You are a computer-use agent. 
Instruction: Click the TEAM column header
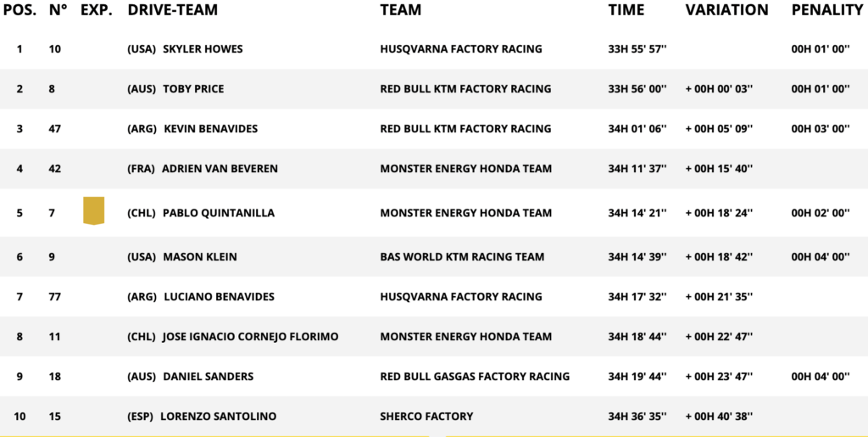pyautogui.click(x=401, y=10)
